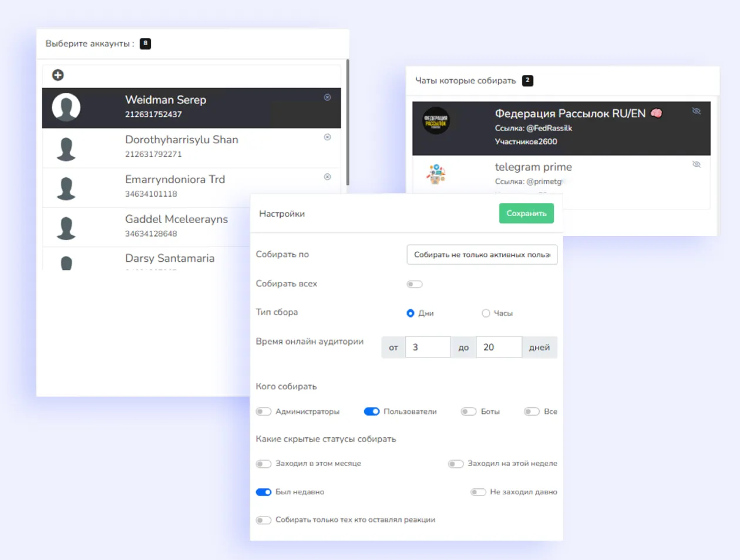Click telegram prime chat avatar icon
The height and width of the screenshot is (560, 740).
[x=436, y=174]
